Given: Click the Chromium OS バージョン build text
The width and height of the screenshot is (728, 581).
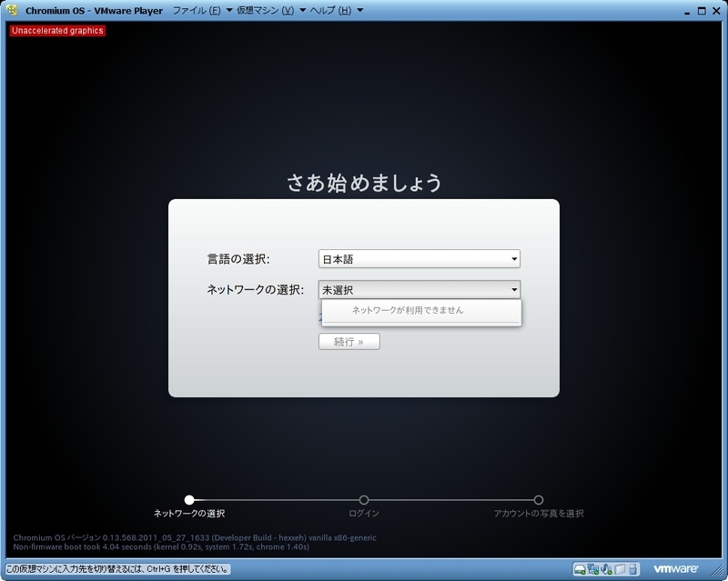Looking at the screenshot, I should click(195, 537).
